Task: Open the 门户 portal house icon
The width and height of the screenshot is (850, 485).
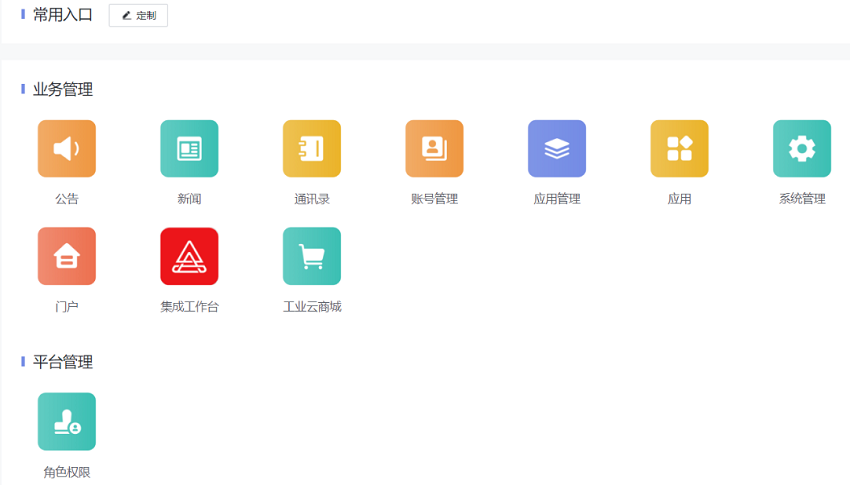Action: 67,256
